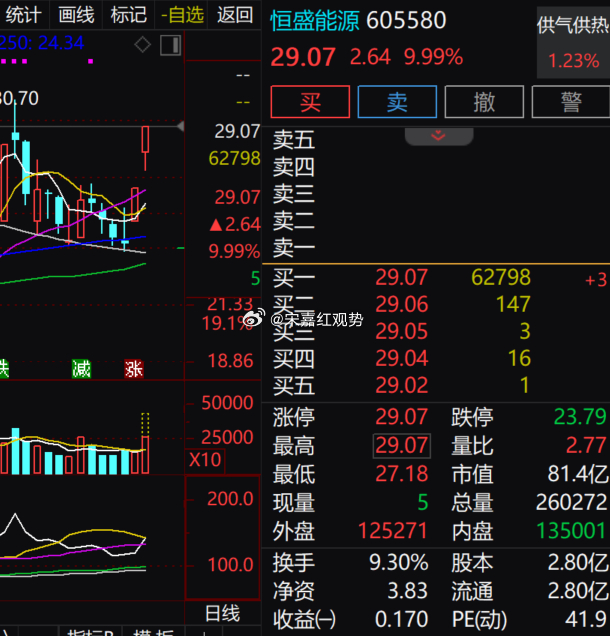This screenshot has height=636, width=610.
Task: Toggle the chart side panel icon
Action: [x=170, y=45]
